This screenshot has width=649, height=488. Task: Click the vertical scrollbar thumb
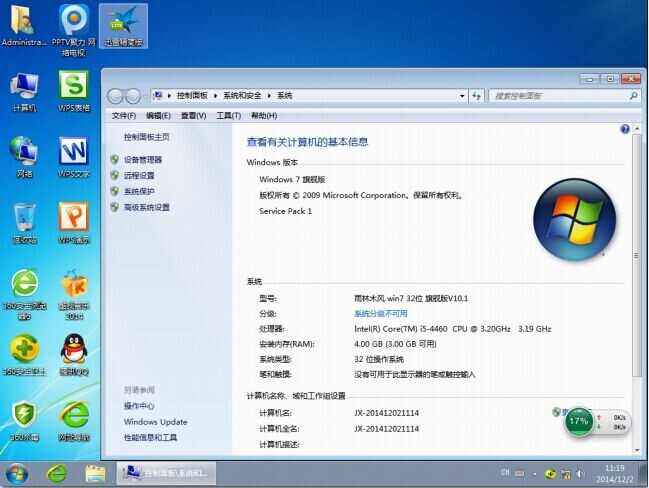click(x=637, y=255)
